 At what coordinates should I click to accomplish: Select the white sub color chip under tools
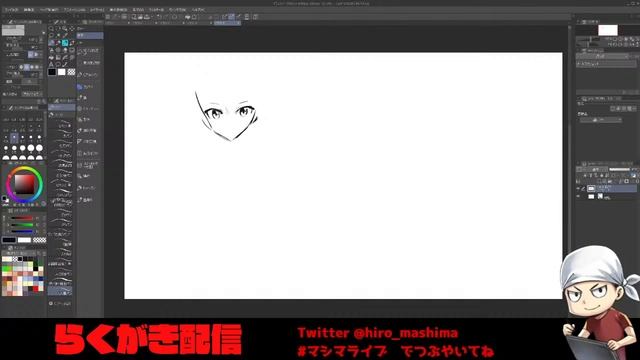(x=62, y=72)
